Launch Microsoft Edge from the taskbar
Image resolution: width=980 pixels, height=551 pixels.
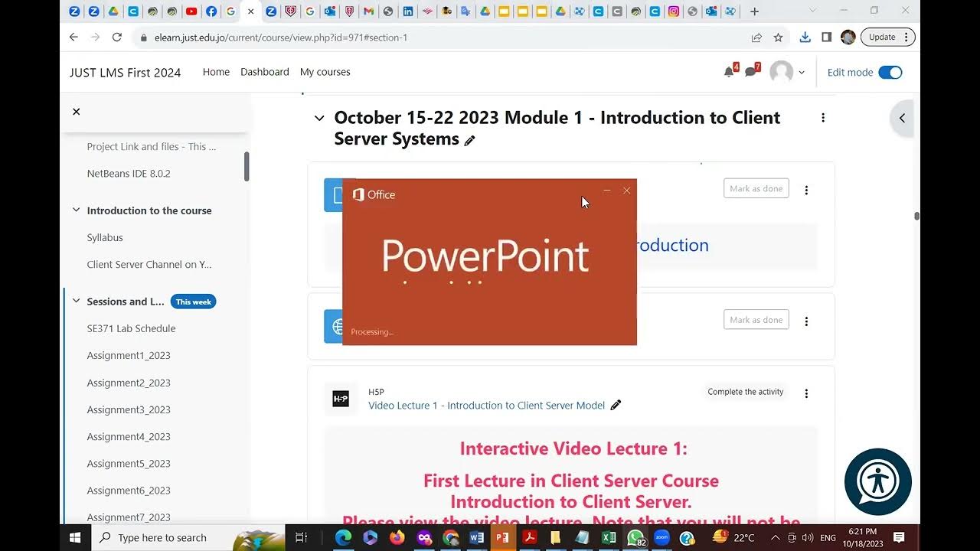point(344,538)
